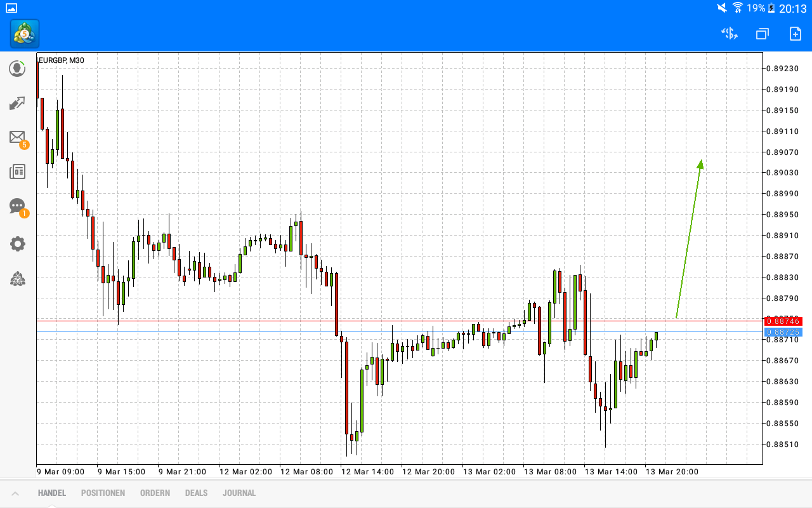Open the Mailbox icon with 5 unread
Image resolution: width=812 pixels, height=508 pixels.
[x=17, y=137]
